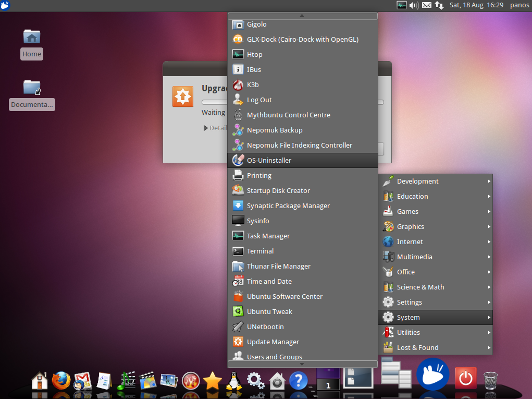The image size is (532, 399).
Task: Open the Gmail mail launcher in dock
Action: click(82, 381)
